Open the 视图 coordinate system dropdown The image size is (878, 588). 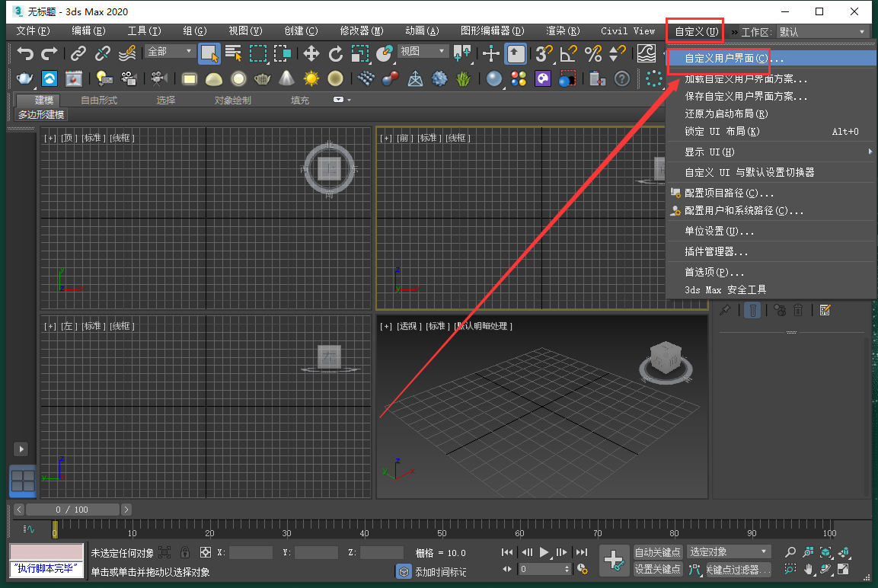point(423,51)
